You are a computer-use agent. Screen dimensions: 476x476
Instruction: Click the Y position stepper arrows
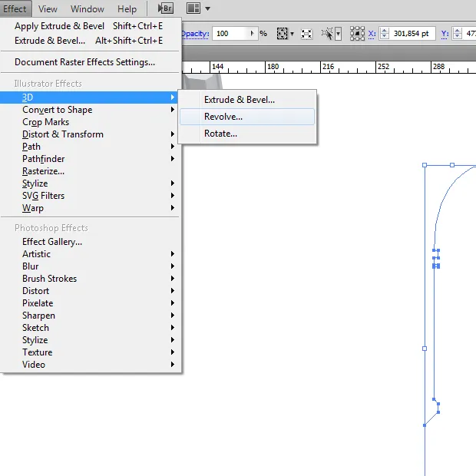point(458,34)
